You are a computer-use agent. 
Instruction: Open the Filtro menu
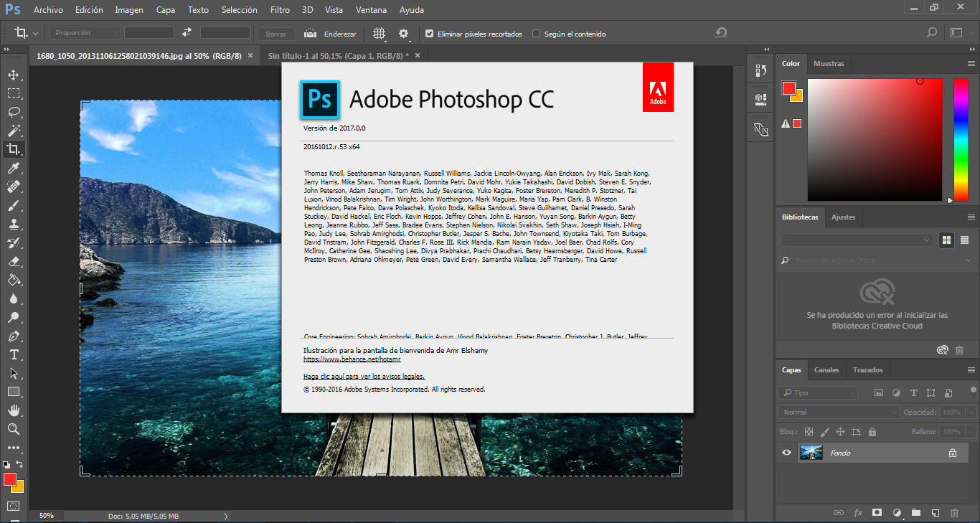[x=281, y=10]
